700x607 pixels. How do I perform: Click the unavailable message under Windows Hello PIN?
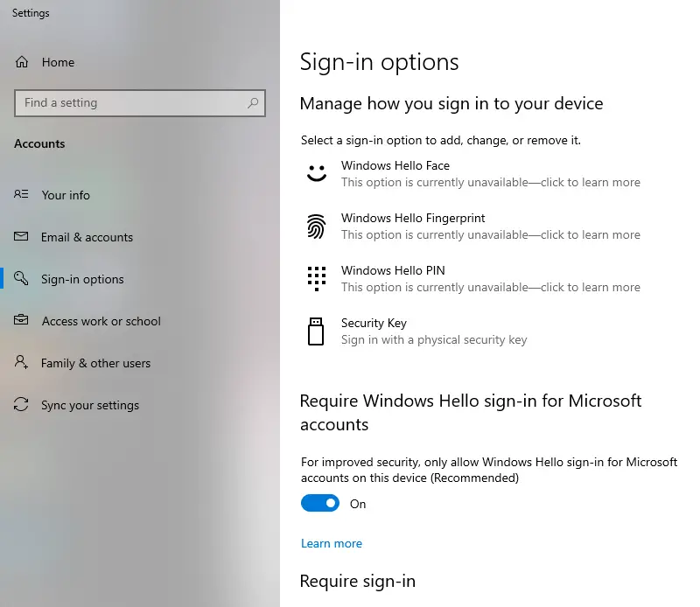click(491, 287)
